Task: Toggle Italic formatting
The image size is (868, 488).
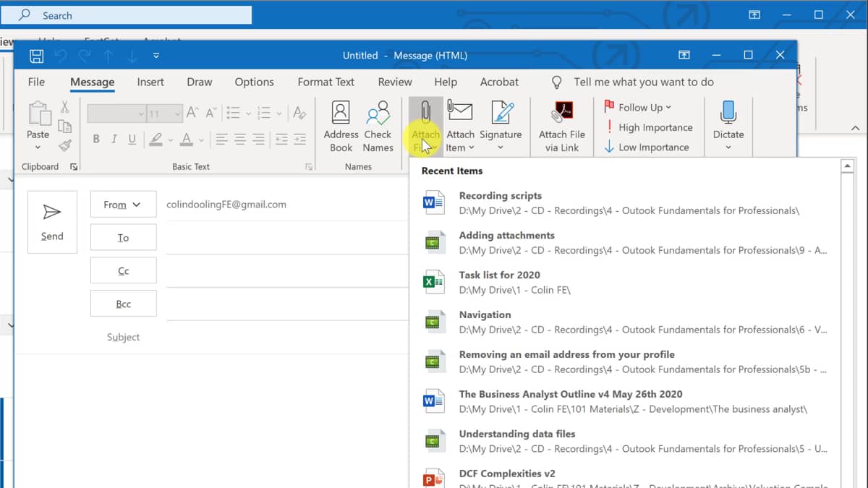Action: [x=114, y=140]
